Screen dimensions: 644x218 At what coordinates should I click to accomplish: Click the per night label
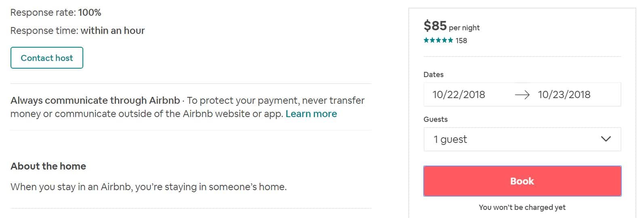(464, 28)
